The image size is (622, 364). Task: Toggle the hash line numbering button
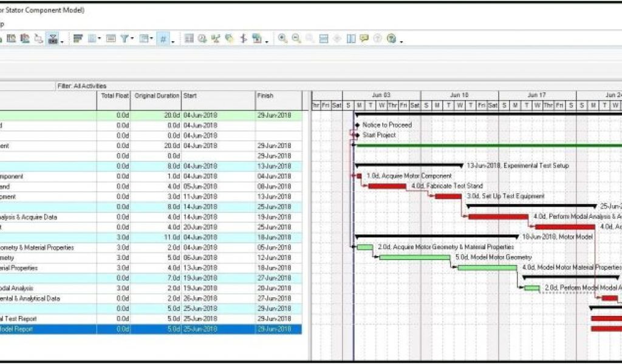click(163, 39)
